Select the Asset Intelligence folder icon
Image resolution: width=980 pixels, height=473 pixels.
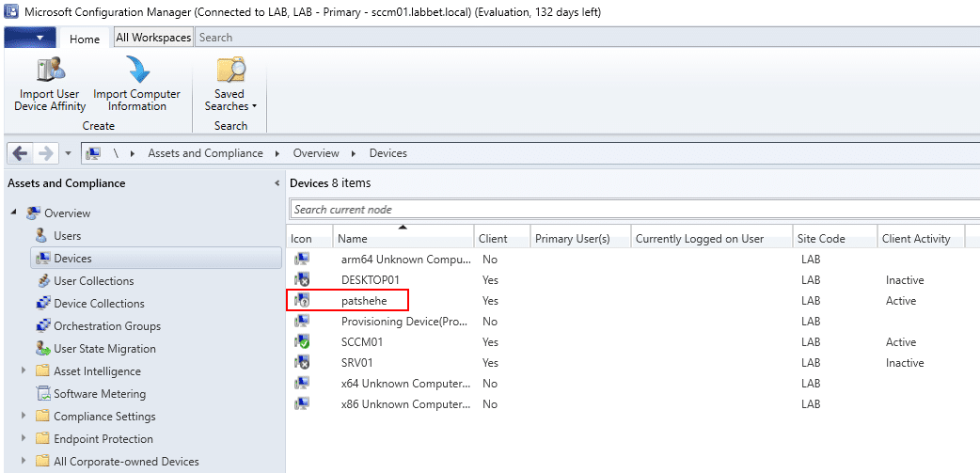(42, 371)
